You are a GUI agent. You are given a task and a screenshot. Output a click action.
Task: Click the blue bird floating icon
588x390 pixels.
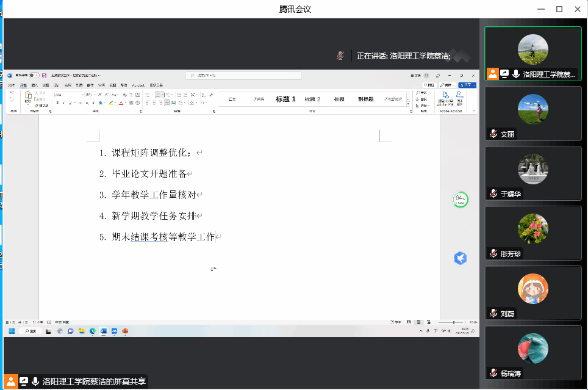coord(460,258)
